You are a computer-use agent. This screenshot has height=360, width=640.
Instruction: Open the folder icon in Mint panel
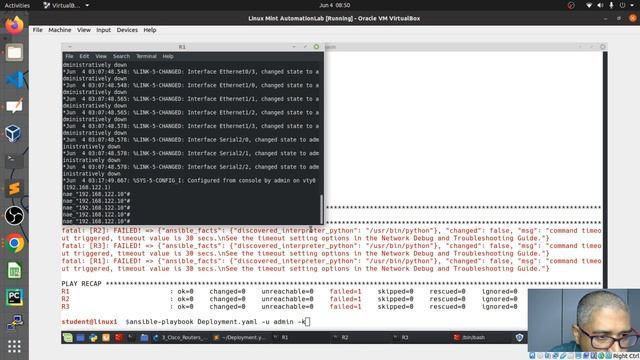tap(144, 338)
